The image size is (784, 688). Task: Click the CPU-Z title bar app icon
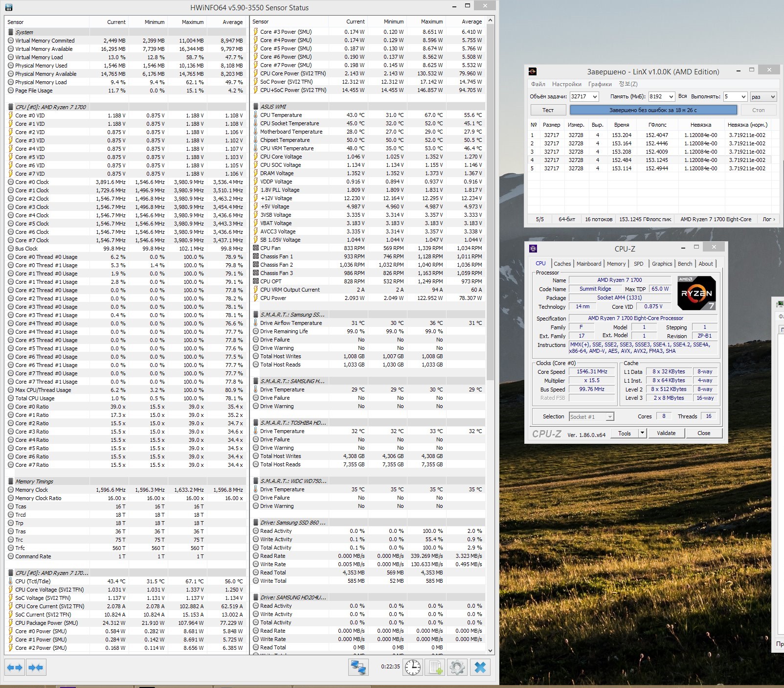533,249
